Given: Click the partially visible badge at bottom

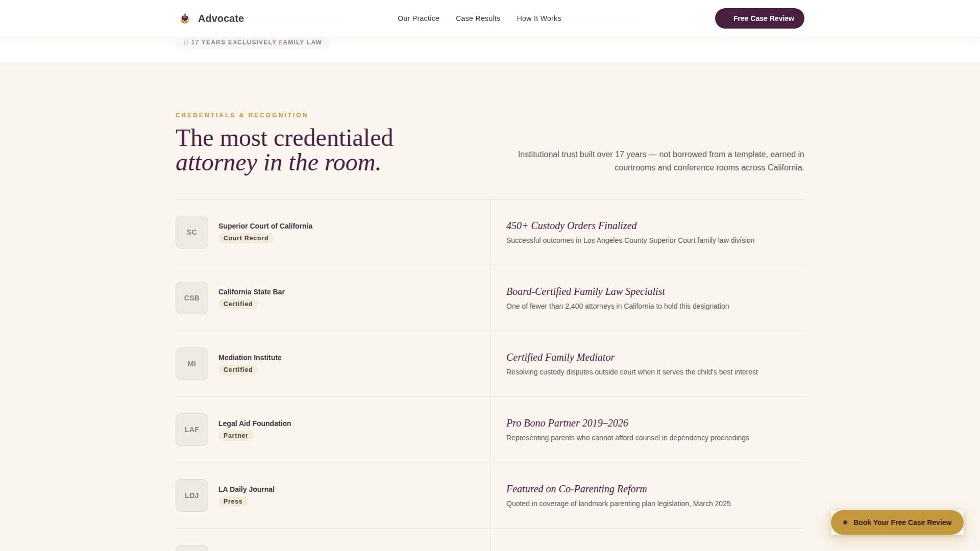Looking at the screenshot, I should tap(191, 547).
